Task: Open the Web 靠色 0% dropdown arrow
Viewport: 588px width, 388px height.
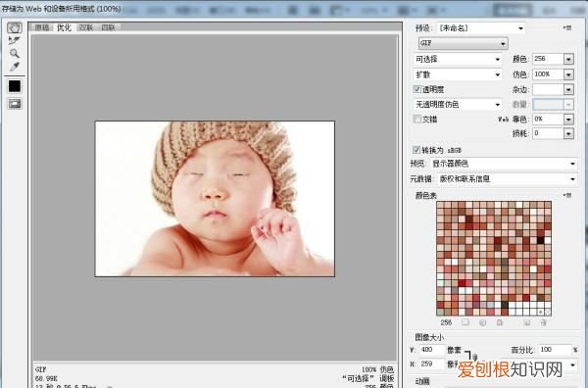Action: click(x=568, y=120)
